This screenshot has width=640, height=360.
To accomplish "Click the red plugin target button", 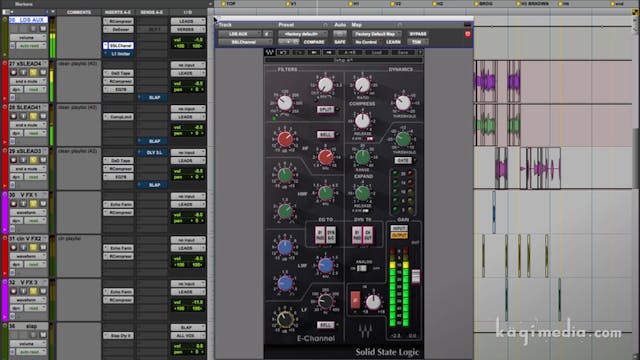I will (468, 34).
